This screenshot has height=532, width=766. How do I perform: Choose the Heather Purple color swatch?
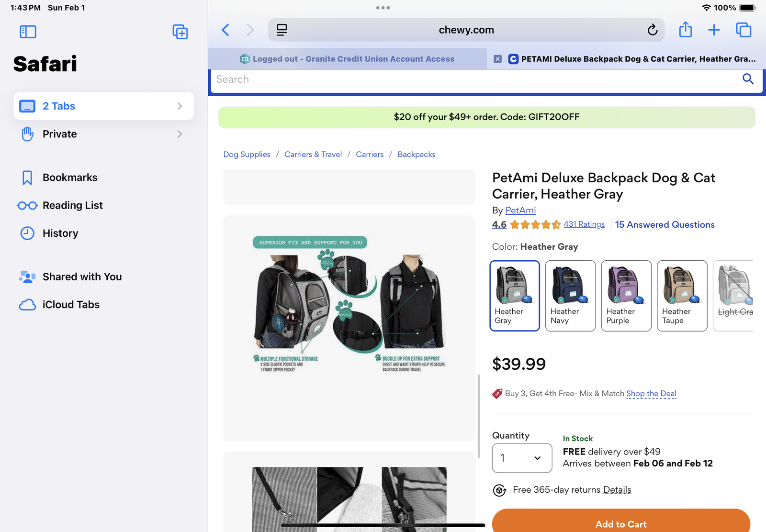(x=626, y=296)
